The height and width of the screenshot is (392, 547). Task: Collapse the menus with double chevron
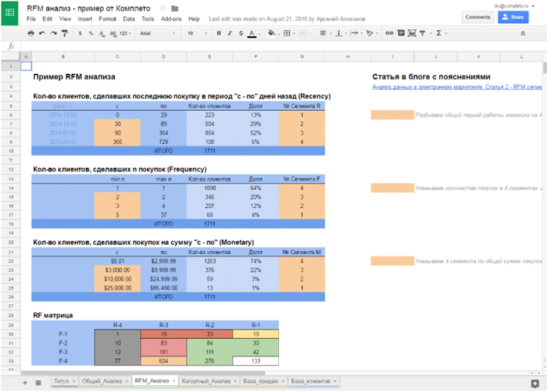tap(523, 33)
